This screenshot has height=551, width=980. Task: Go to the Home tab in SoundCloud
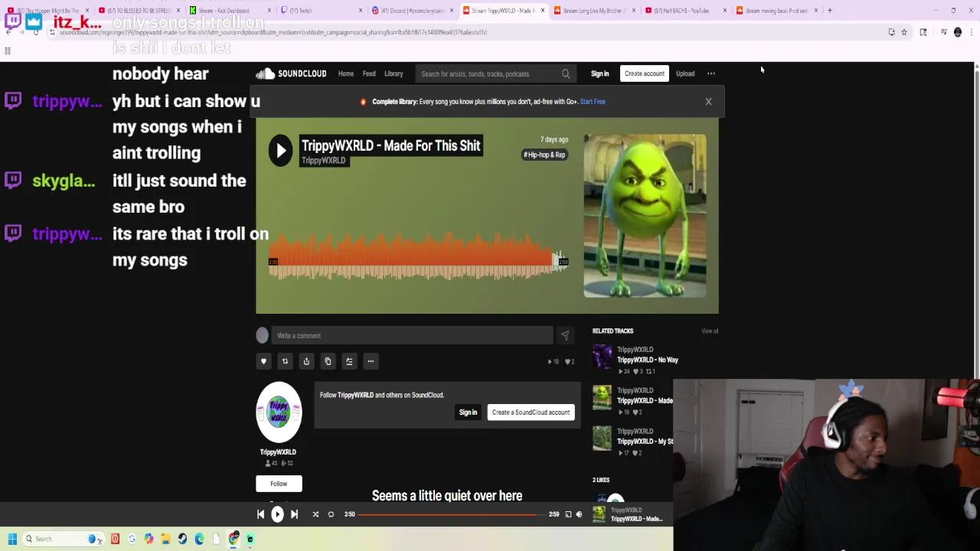click(346, 73)
